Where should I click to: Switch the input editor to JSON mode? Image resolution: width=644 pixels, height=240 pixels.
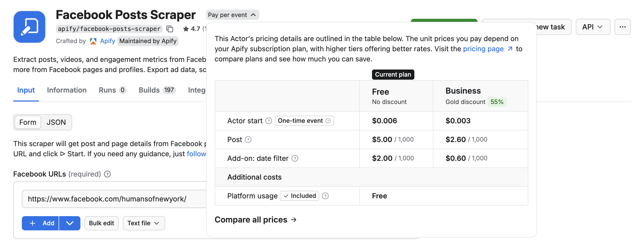(x=56, y=122)
